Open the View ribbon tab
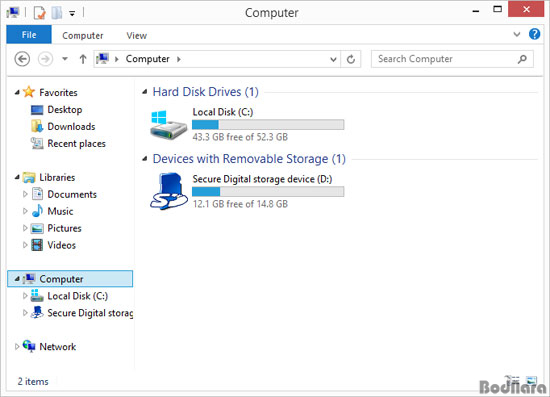Viewport: 550px width, 397px height. pyautogui.click(x=136, y=35)
